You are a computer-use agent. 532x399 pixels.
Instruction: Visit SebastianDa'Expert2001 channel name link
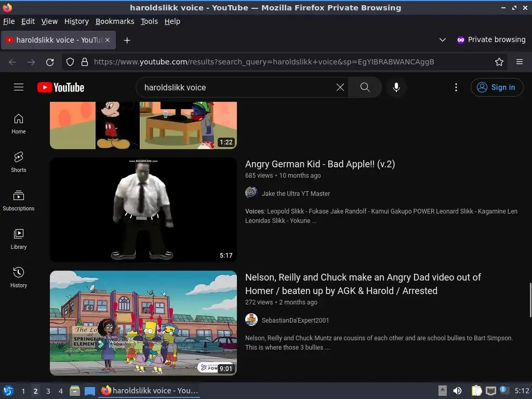coord(295,320)
